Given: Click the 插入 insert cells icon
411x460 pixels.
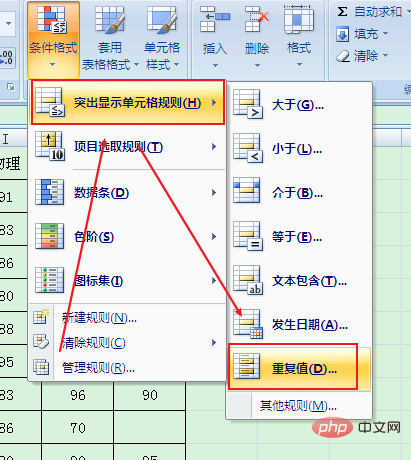Looking at the screenshot, I should (215, 19).
